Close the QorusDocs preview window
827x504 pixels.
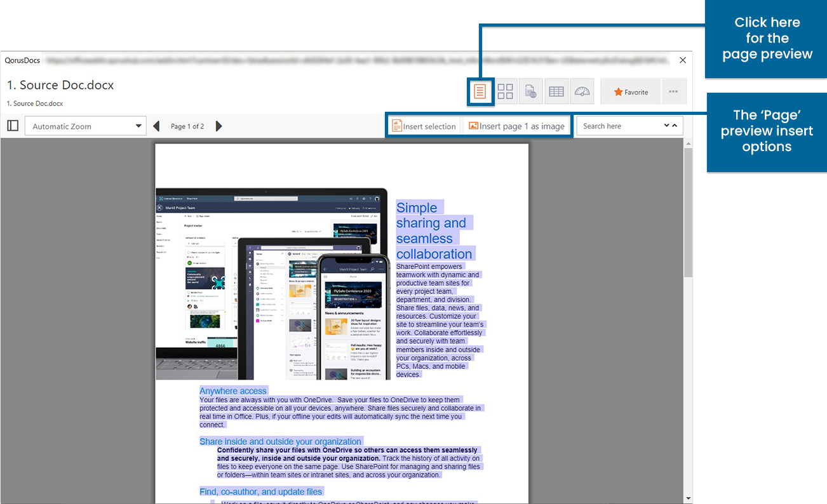683,60
